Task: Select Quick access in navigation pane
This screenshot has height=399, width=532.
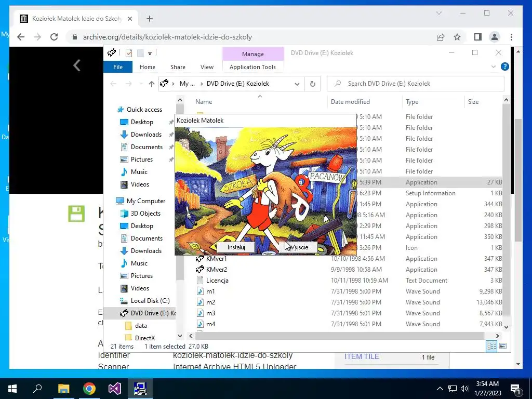Action: pos(144,110)
